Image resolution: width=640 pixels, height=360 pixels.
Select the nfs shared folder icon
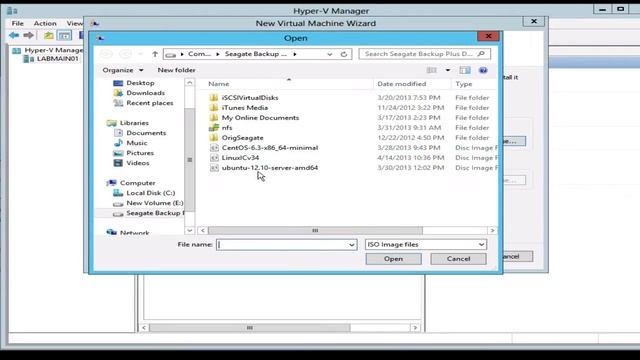213,128
